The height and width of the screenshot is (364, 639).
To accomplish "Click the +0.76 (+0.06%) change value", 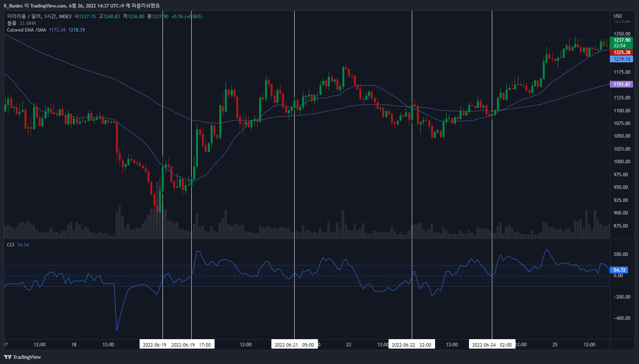I will coord(187,17).
